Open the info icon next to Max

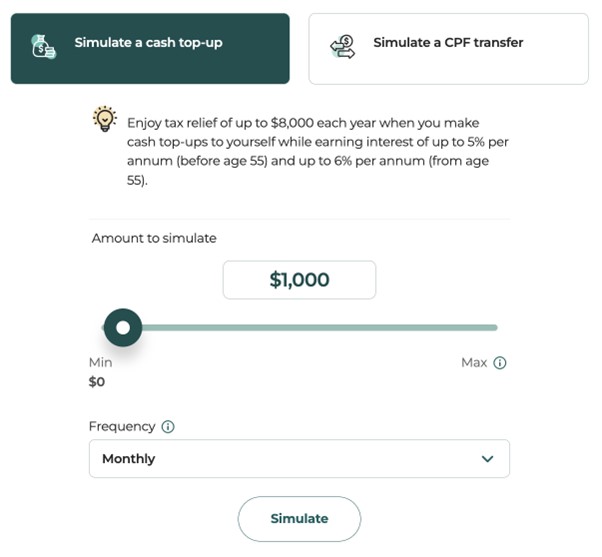pyautogui.click(x=500, y=363)
